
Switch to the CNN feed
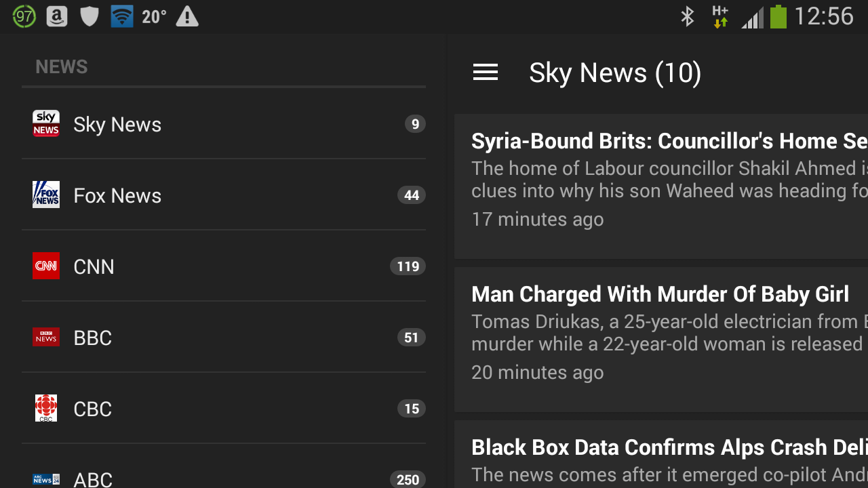pyautogui.click(x=224, y=266)
